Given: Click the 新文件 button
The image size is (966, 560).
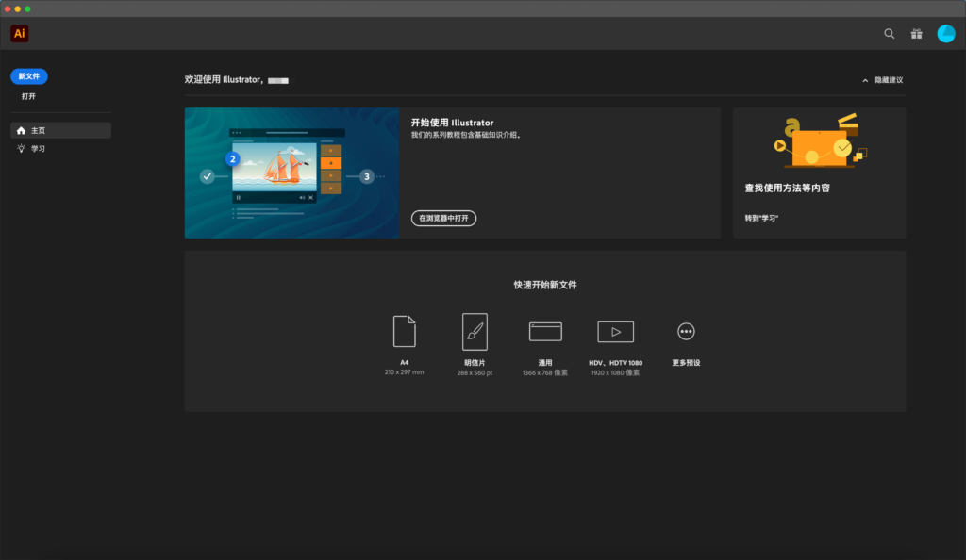Looking at the screenshot, I should 29,76.
